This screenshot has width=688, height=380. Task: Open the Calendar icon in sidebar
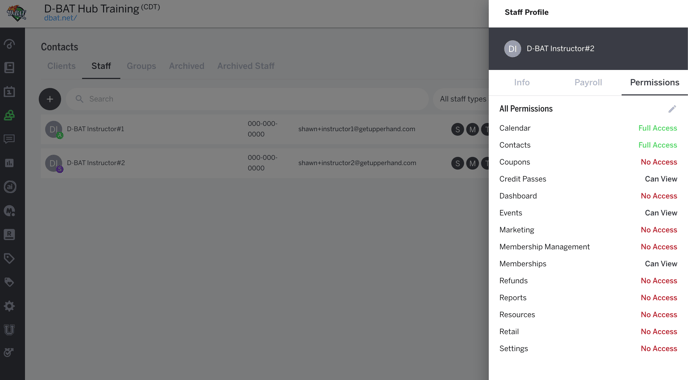pos(9,92)
